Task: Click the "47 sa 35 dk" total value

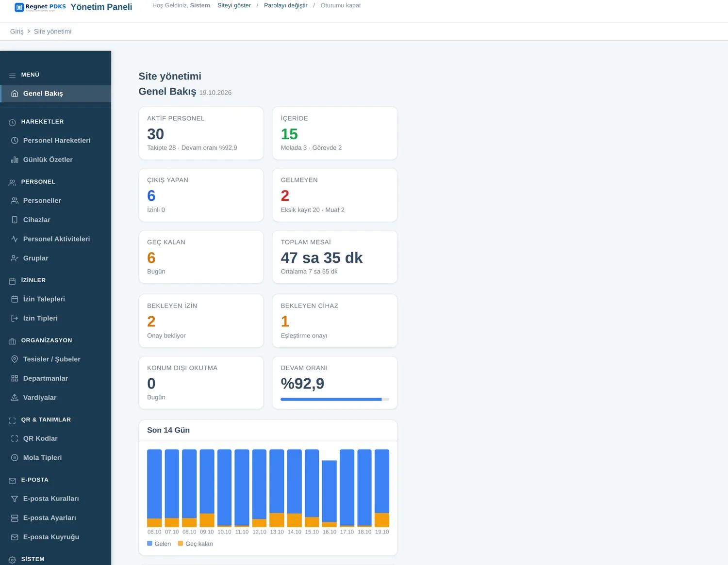Action: tap(322, 258)
